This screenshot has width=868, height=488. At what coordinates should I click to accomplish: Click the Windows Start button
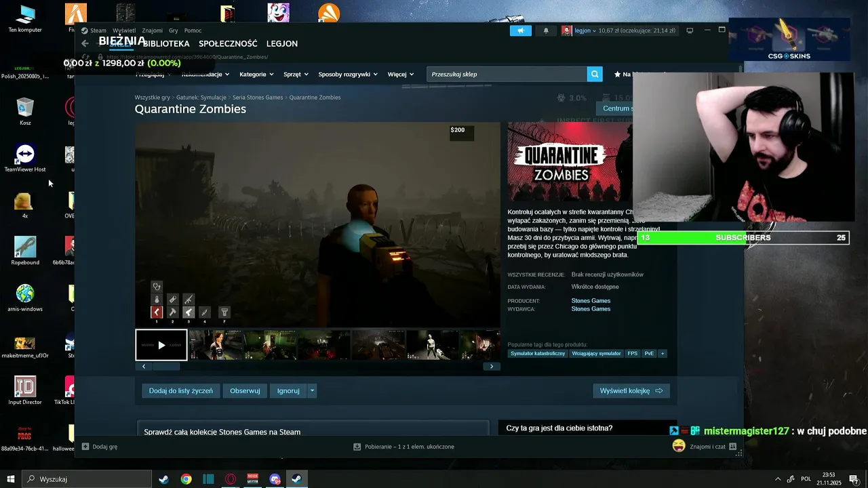[x=11, y=479]
